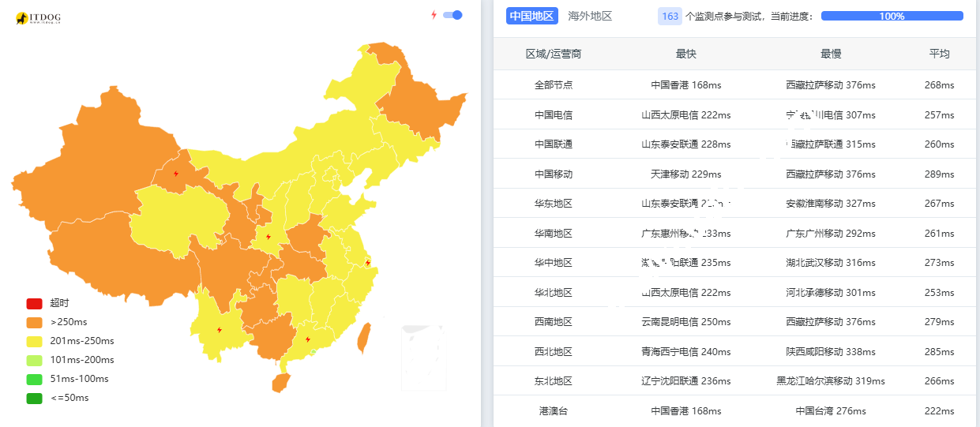Click the ITDOG logo
The height and width of the screenshot is (427, 980).
38,17
